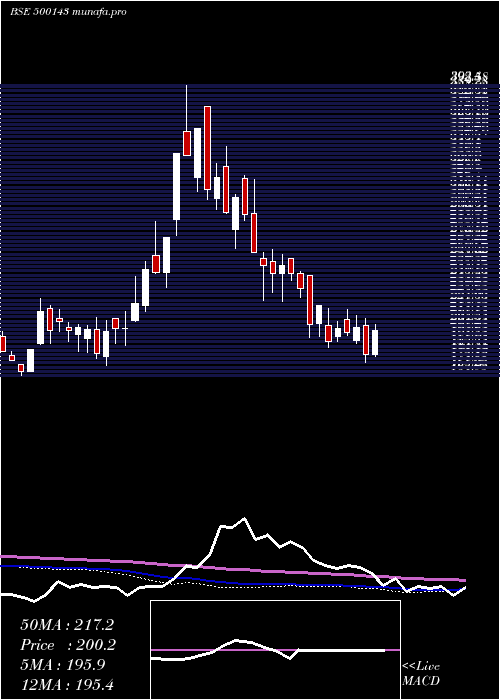
Task: Select the 50MA : 217.2 value
Action: [67, 625]
